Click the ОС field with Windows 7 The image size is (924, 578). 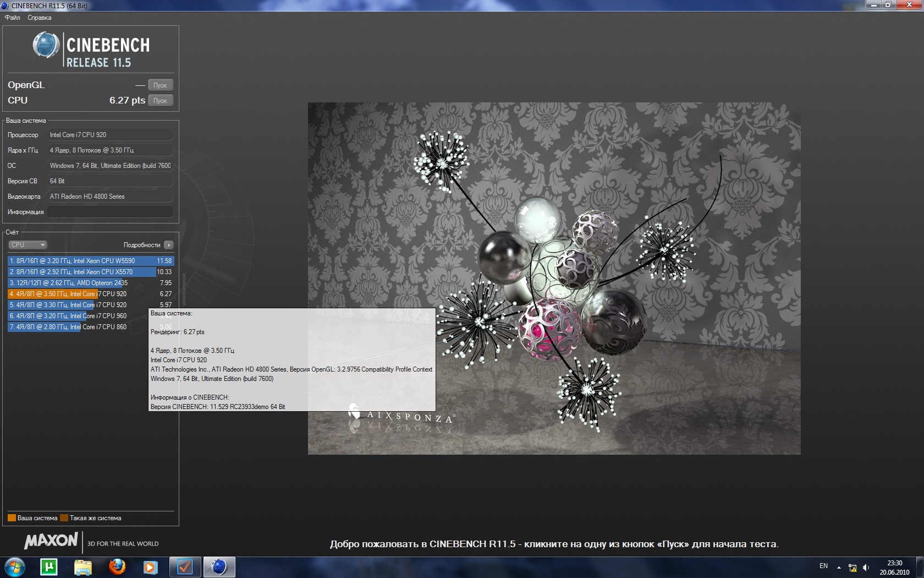click(x=110, y=166)
